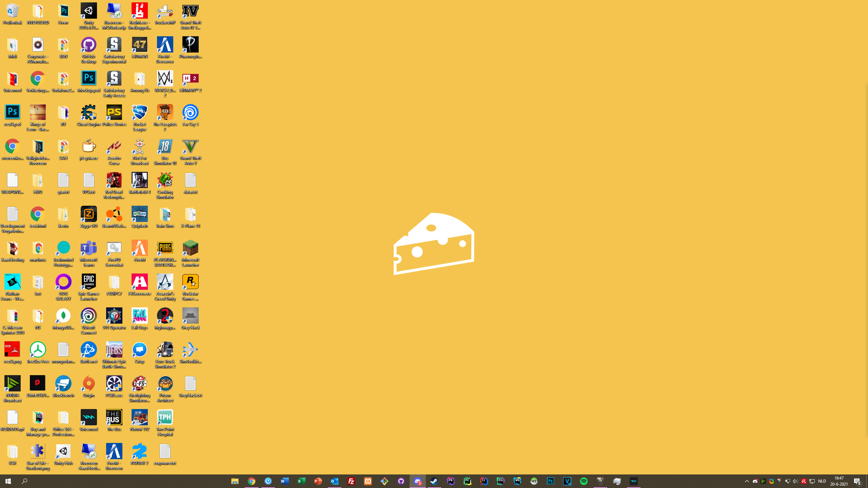Open the NLD language switcher
868x488 pixels.
(x=822, y=481)
